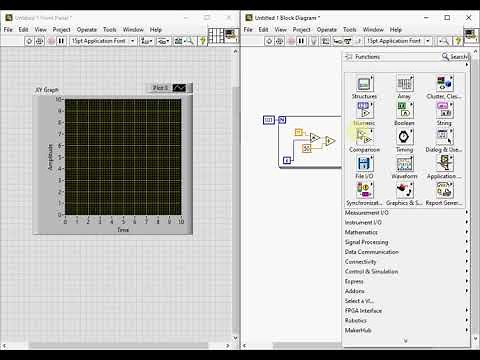
Task: Click Block Diagram toolbar search icon
Action: click(x=444, y=41)
